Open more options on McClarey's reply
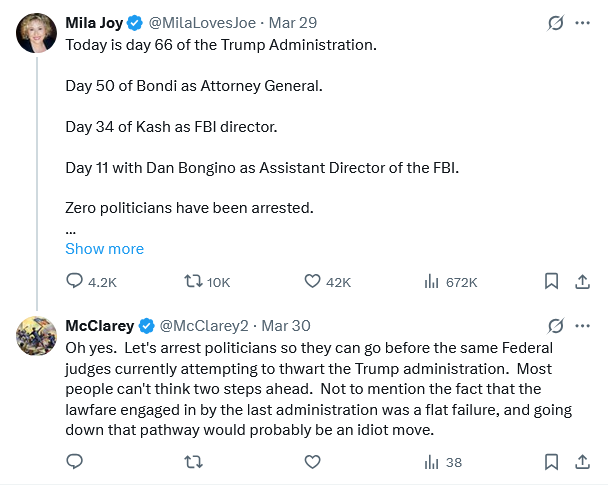Image resolution: width=609 pixels, height=487 pixels. pos(583,326)
